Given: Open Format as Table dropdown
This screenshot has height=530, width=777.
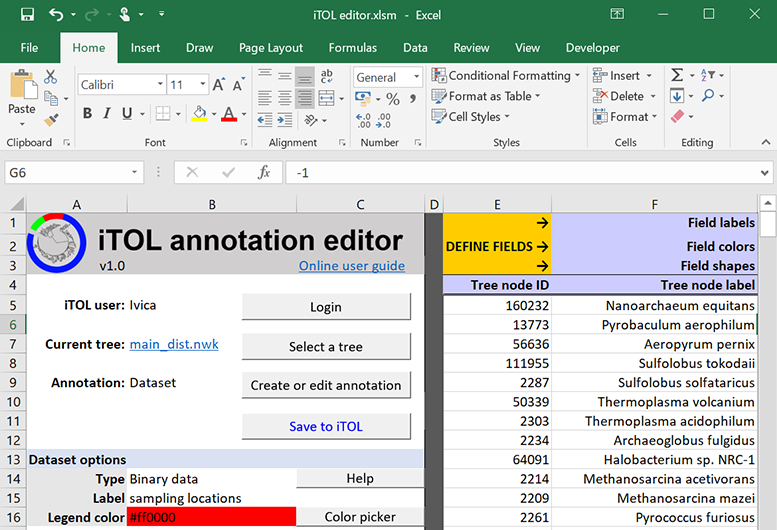Looking at the screenshot, I should point(486,96).
